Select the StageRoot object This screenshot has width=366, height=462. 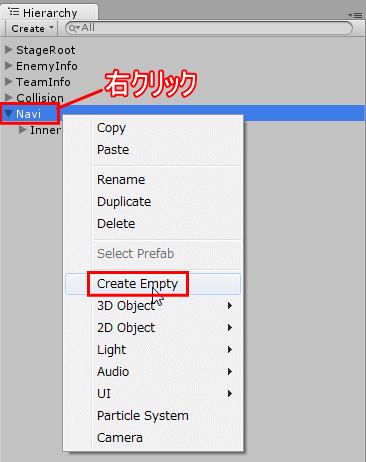click(46, 50)
